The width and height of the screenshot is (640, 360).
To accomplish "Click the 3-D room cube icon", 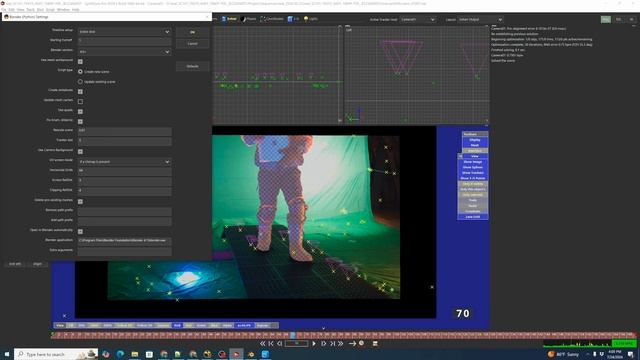I will pos(290,19).
